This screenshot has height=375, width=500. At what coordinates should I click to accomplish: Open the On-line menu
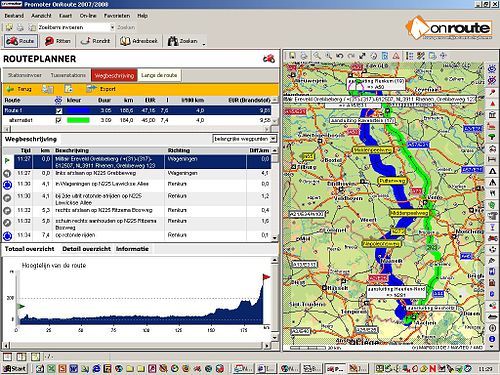click(88, 16)
